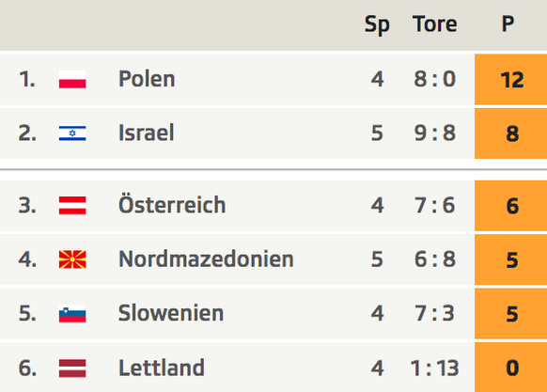The height and width of the screenshot is (392, 547).
Task: Click the P points column header
Action: click(508, 24)
